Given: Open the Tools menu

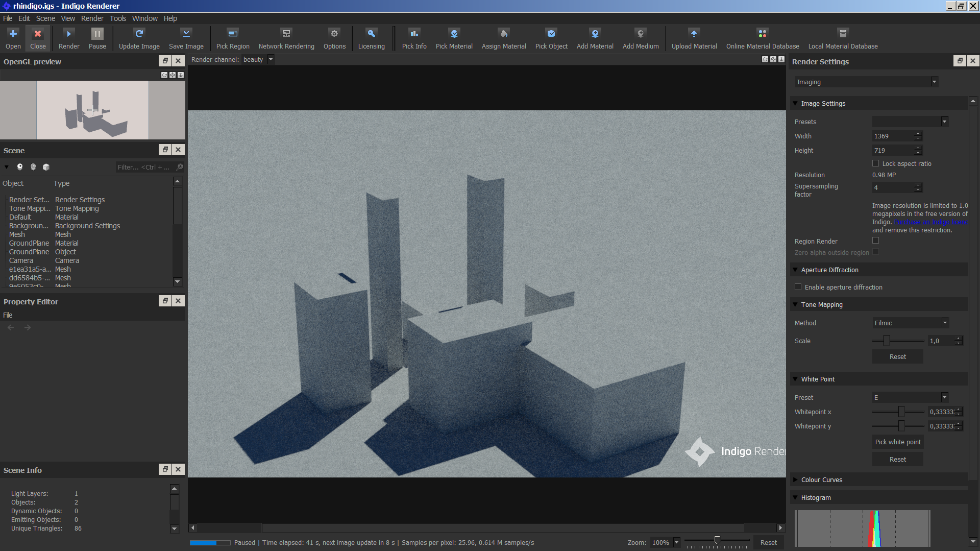Looking at the screenshot, I should pos(117,18).
